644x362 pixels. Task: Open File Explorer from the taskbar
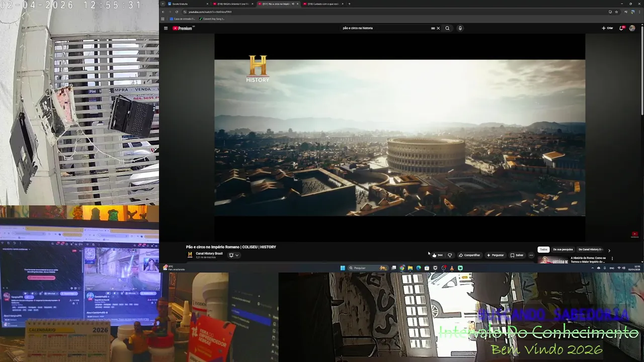click(x=410, y=268)
